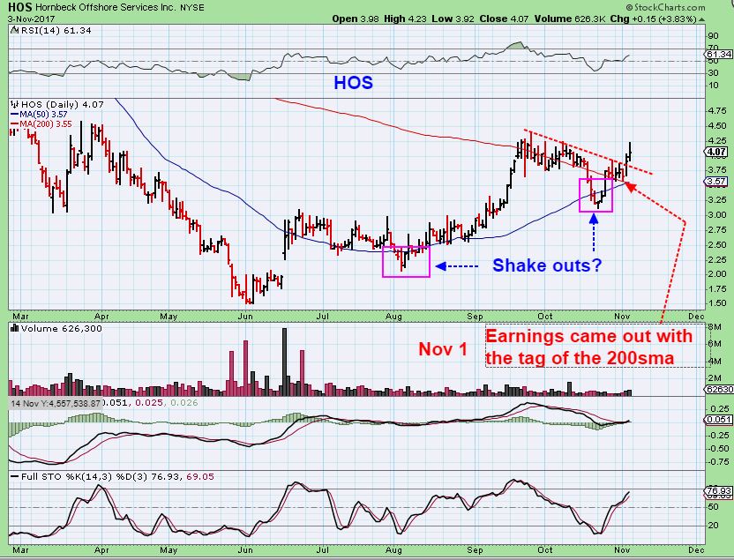Click the RSI(14) 61.34 indicator label
This screenshot has height=560, width=734.
pos(55,30)
